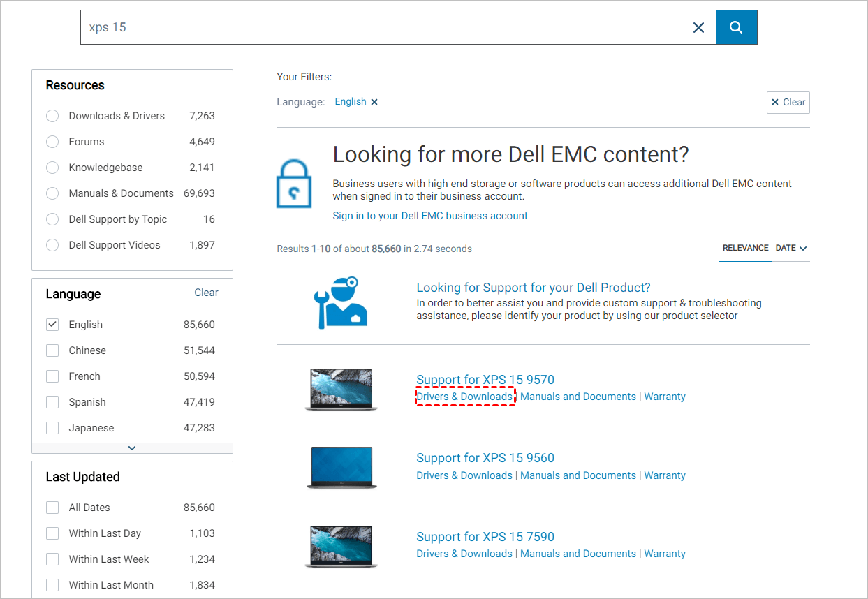
Task: Click inside the search input field
Action: [x=349, y=27]
